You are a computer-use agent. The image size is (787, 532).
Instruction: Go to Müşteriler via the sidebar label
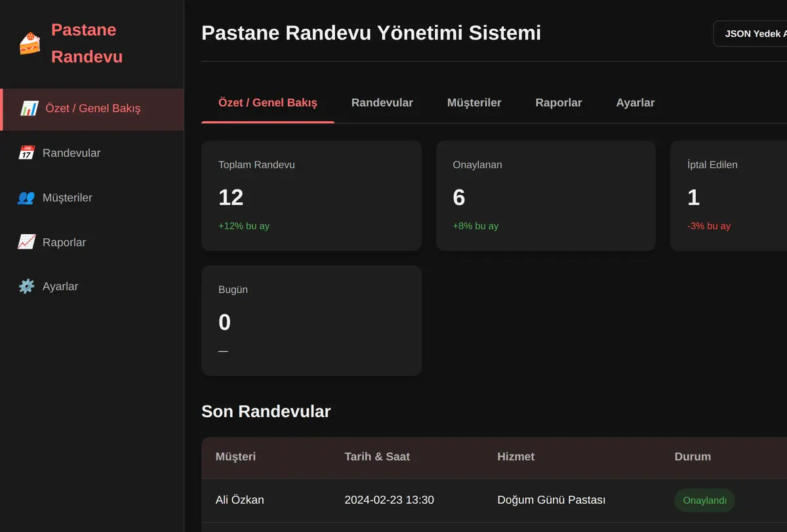(x=68, y=197)
